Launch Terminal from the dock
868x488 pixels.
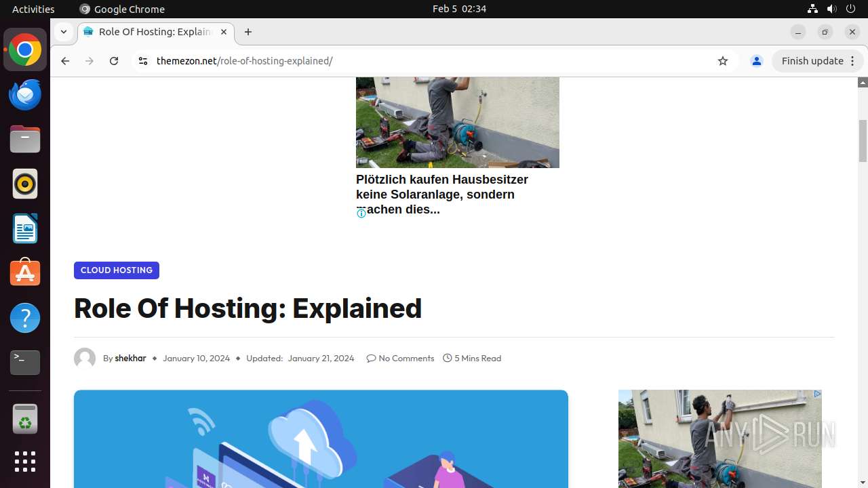(x=25, y=363)
